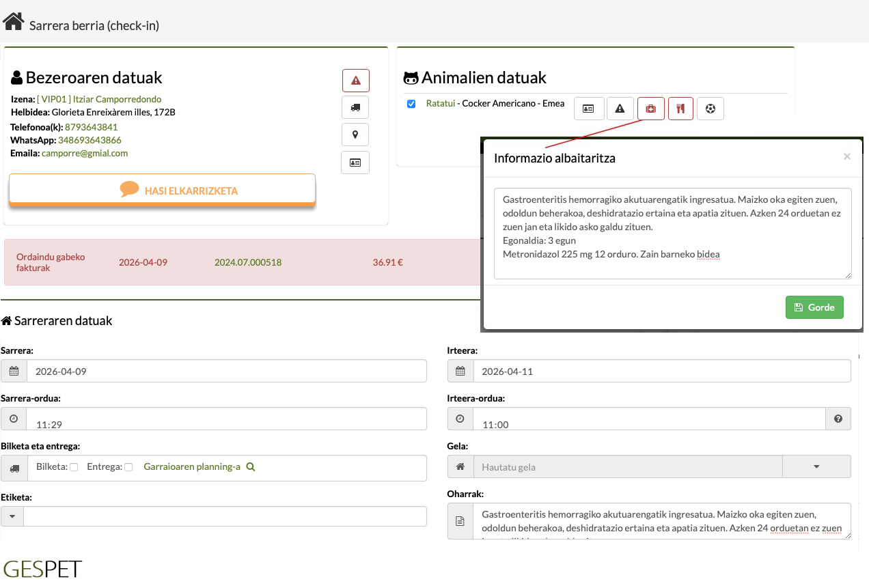
Task: Open the Etiketa dropdown arrow
Action: [x=12, y=516]
